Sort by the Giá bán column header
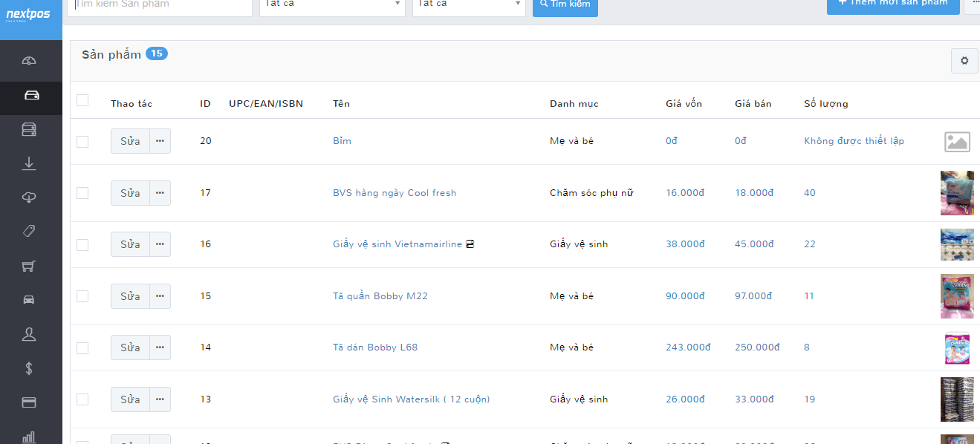The image size is (980, 444). (x=753, y=104)
